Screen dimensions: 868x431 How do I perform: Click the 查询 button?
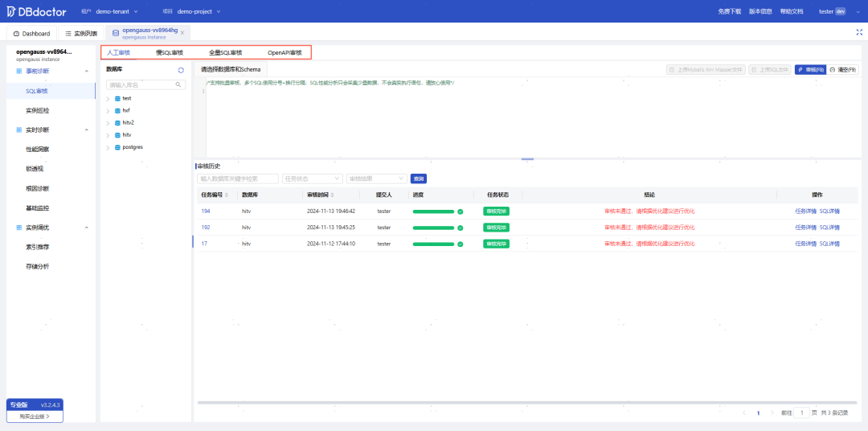(419, 179)
